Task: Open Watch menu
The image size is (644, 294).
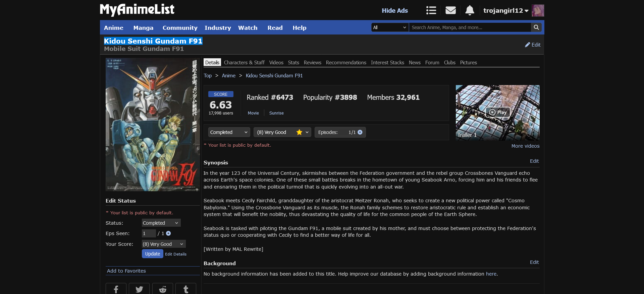Action: [248, 28]
